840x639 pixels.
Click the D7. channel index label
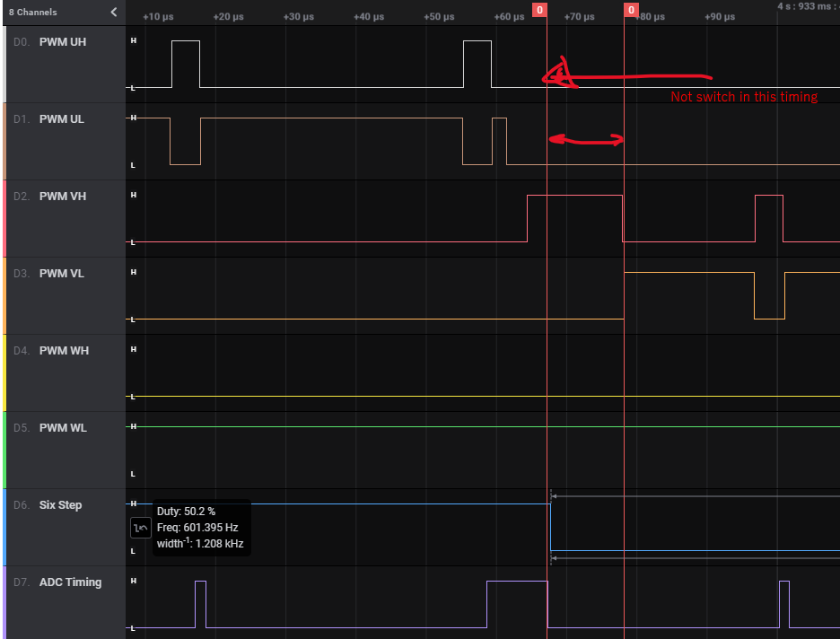(x=22, y=582)
